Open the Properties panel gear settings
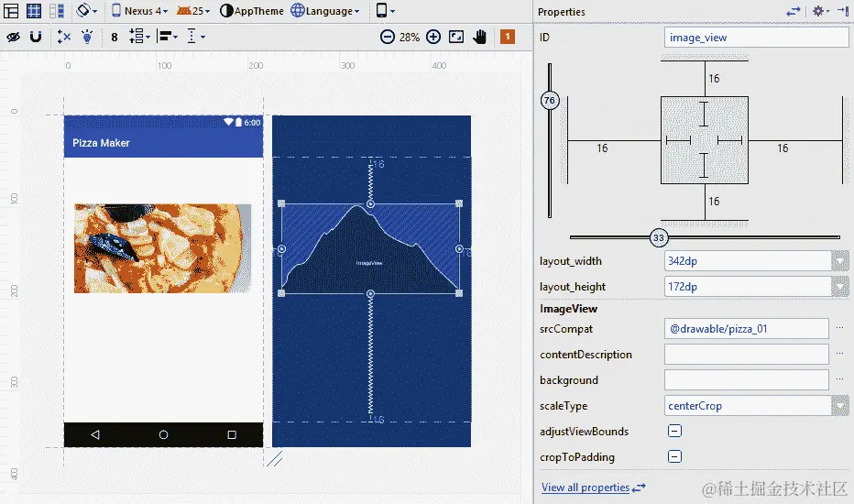 click(821, 11)
